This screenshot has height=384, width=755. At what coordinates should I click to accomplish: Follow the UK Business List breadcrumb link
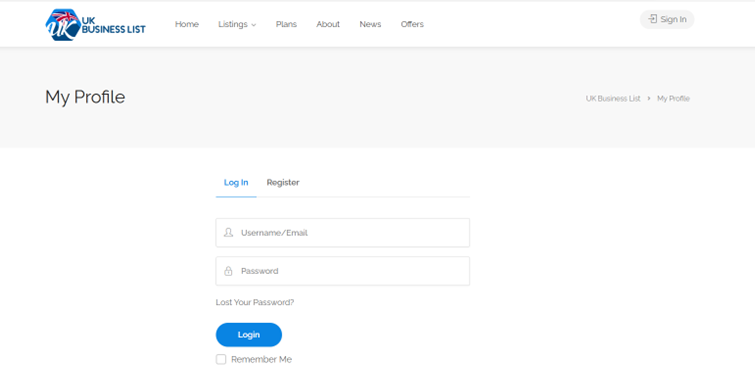[613, 98]
